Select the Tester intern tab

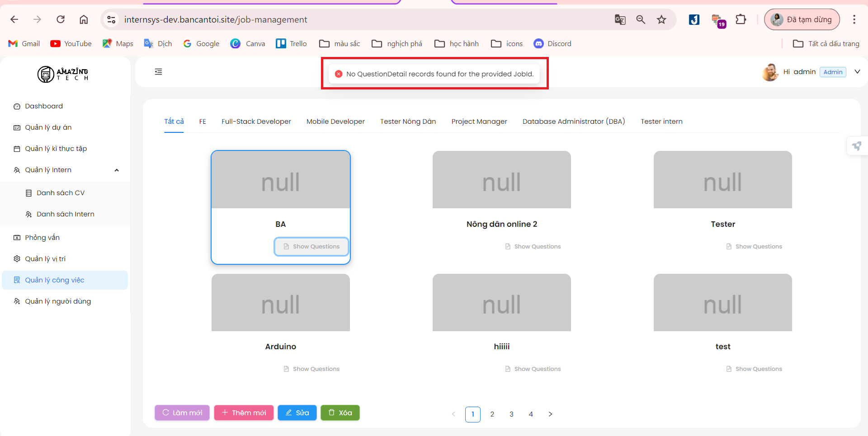coord(661,122)
